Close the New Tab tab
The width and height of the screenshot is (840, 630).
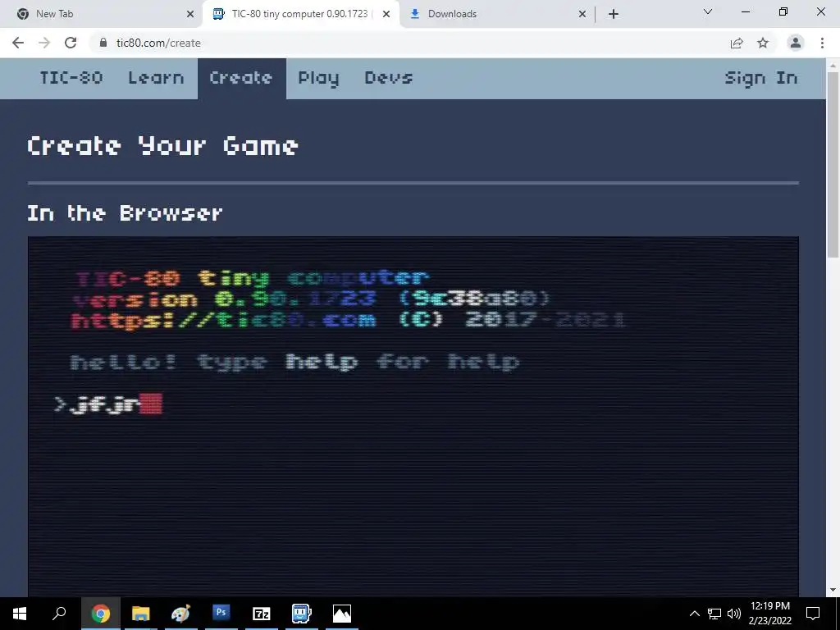(x=190, y=15)
